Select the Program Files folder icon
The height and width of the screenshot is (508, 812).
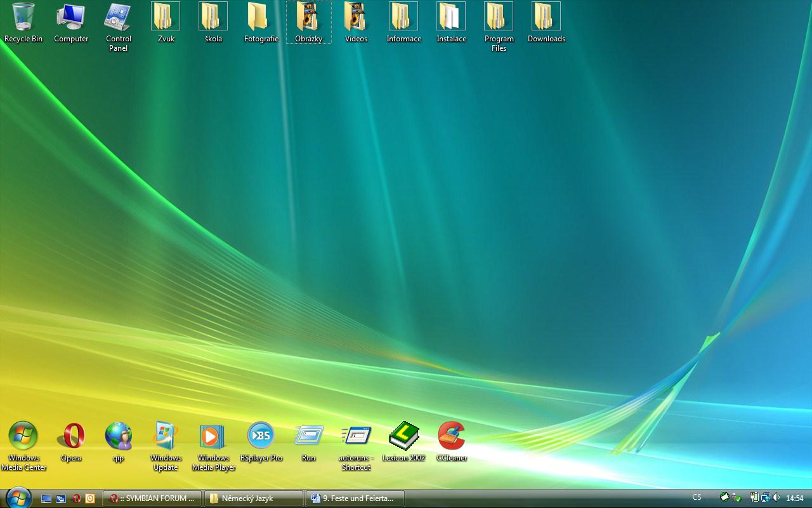coord(499,27)
